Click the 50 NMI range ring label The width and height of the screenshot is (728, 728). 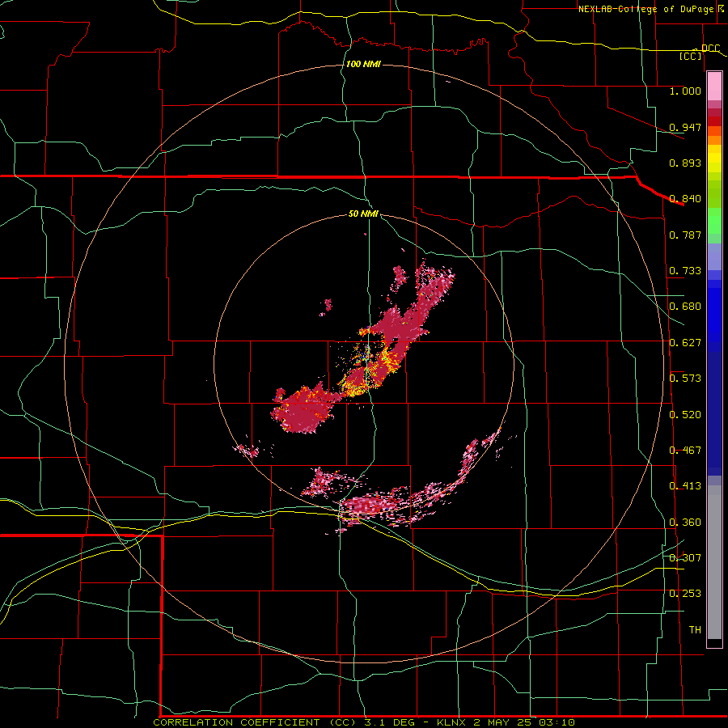tap(363, 214)
